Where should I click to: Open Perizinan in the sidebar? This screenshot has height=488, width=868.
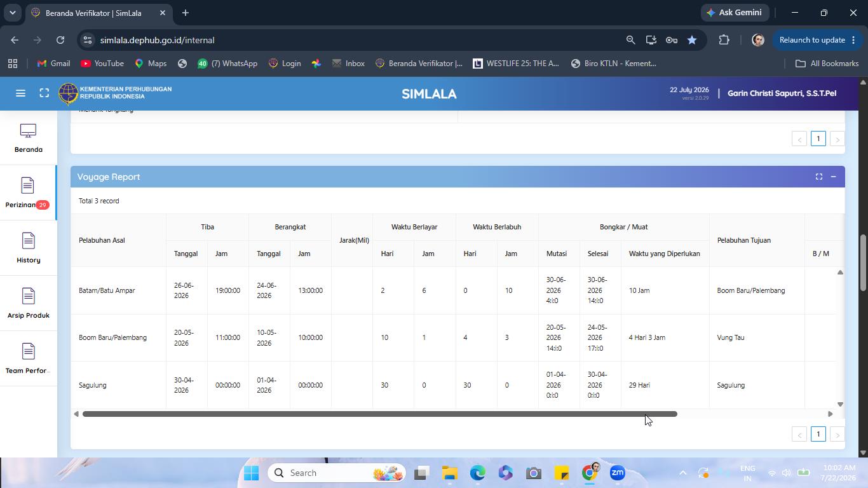pyautogui.click(x=27, y=193)
